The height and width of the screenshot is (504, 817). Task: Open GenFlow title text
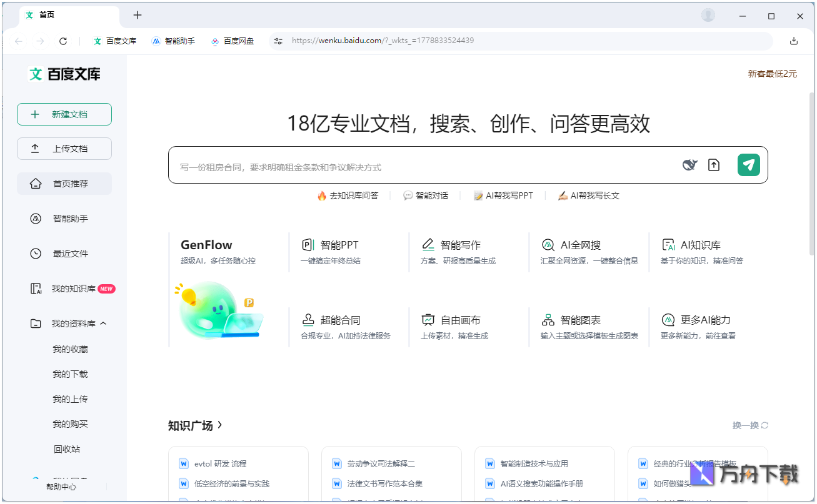click(206, 245)
